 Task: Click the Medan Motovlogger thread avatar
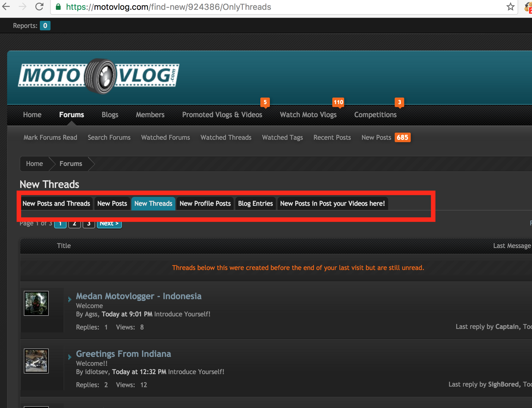36,303
